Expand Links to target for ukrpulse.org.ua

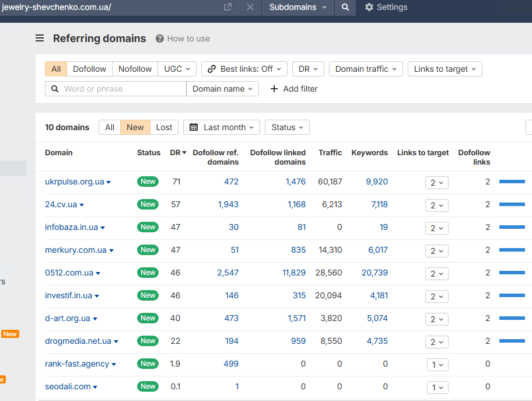point(437,183)
